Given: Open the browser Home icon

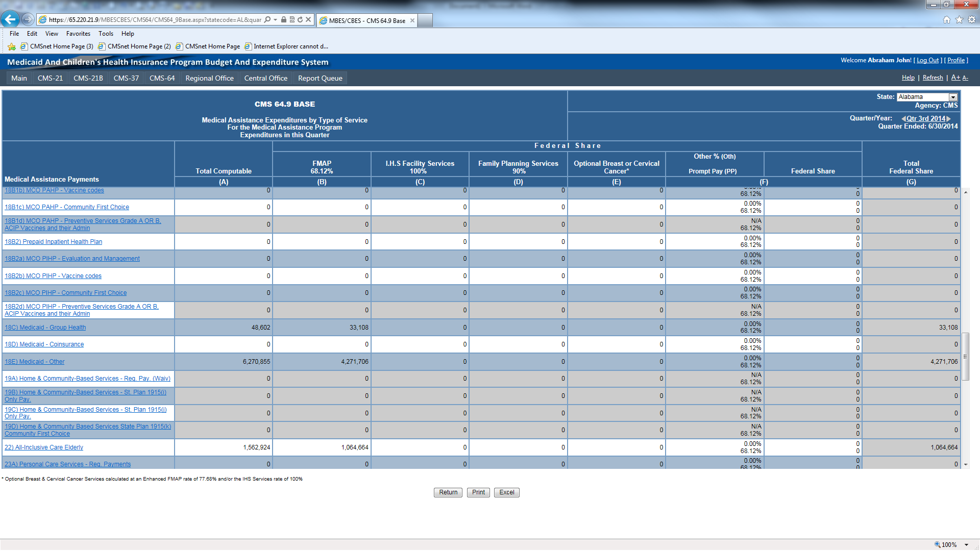Looking at the screenshot, I should coord(946,20).
